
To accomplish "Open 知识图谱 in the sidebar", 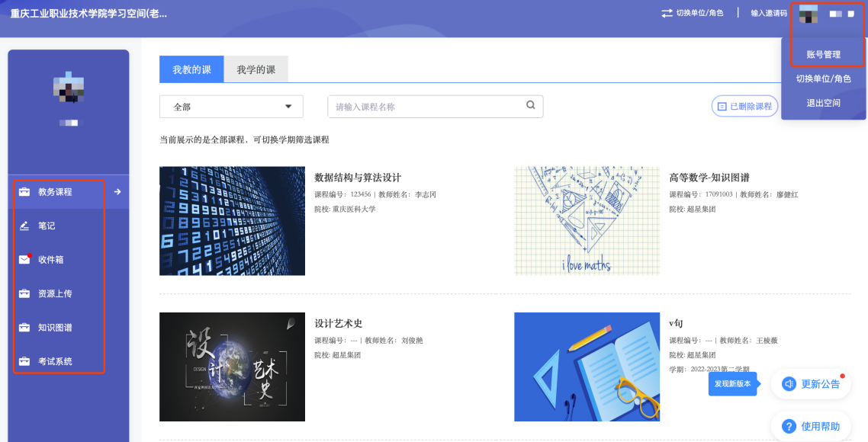I will tap(69, 328).
